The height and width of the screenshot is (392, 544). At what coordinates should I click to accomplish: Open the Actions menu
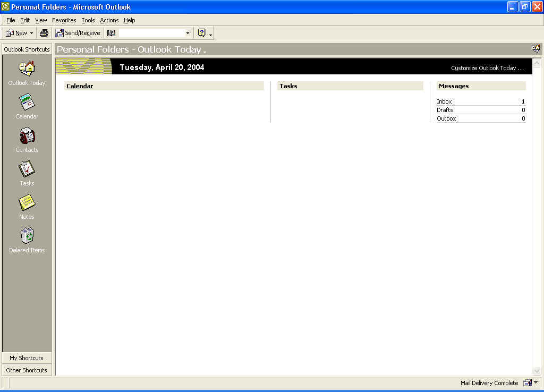click(x=109, y=20)
